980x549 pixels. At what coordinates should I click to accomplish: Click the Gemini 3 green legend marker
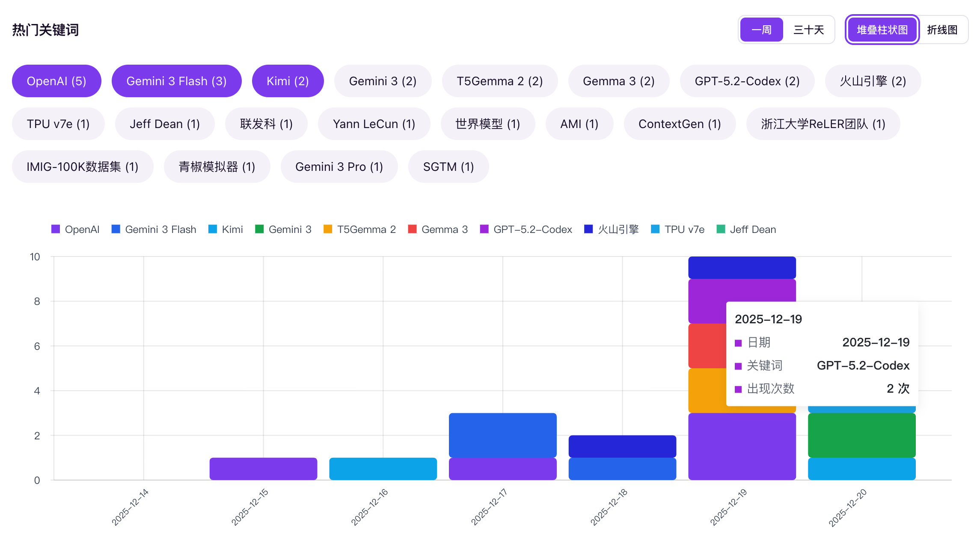coord(259,229)
